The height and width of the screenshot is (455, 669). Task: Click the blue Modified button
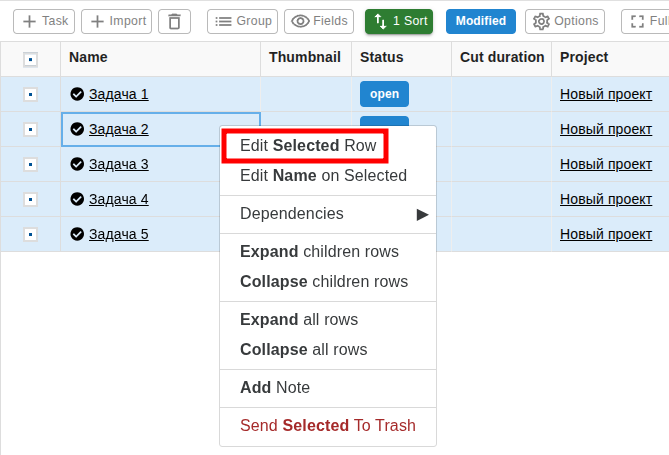coord(481,21)
